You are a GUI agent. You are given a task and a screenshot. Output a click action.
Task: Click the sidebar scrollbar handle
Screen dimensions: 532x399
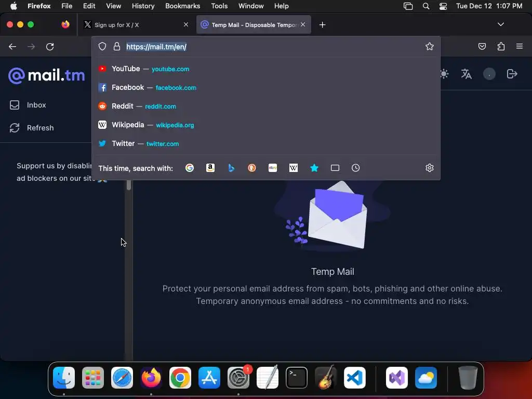(x=129, y=185)
